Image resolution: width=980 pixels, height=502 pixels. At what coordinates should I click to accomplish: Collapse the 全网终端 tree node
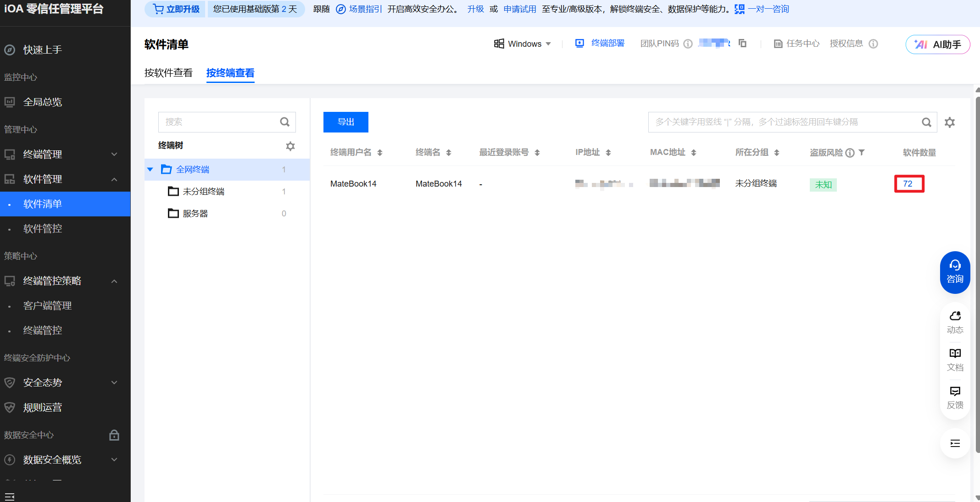coord(150,170)
